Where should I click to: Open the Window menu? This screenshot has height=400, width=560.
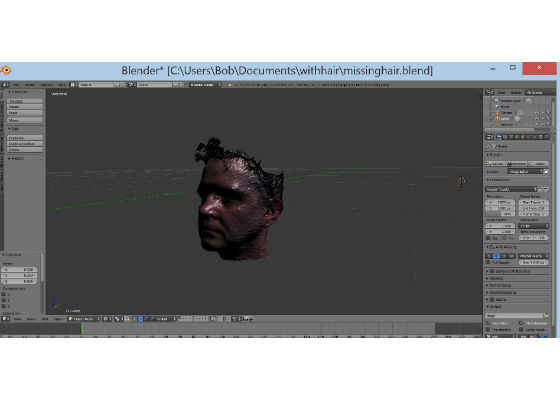click(47, 85)
